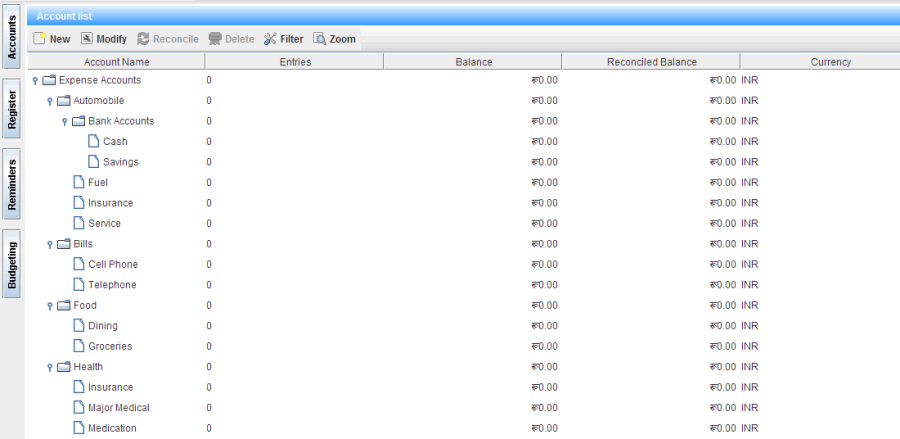Click the Fuel account document icon
The width and height of the screenshot is (900, 439).
[79, 182]
